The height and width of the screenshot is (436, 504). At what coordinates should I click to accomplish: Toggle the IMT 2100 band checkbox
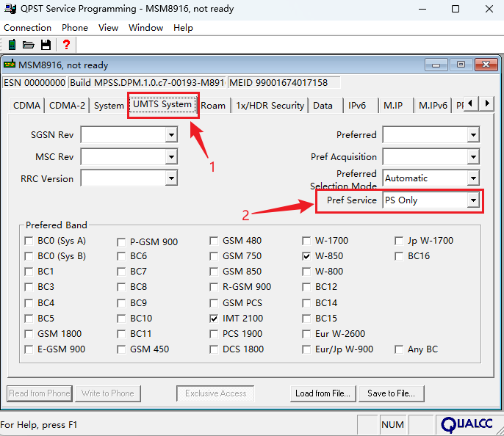[x=214, y=319]
